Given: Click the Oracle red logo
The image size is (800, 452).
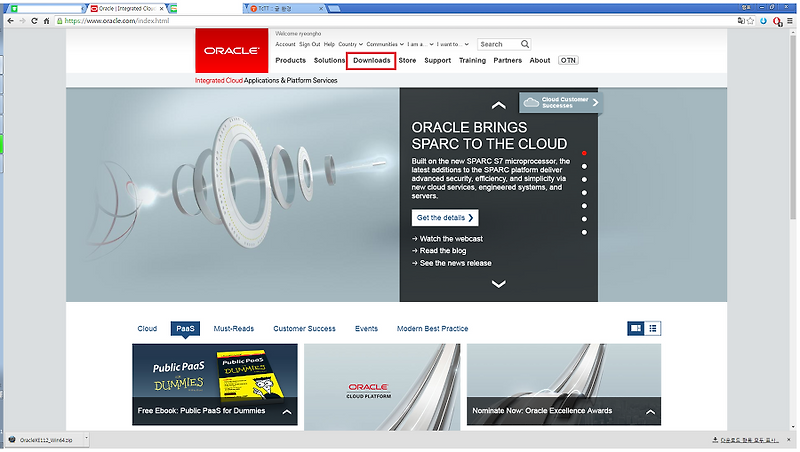Looking at the screenshot, I should [232, 51].
